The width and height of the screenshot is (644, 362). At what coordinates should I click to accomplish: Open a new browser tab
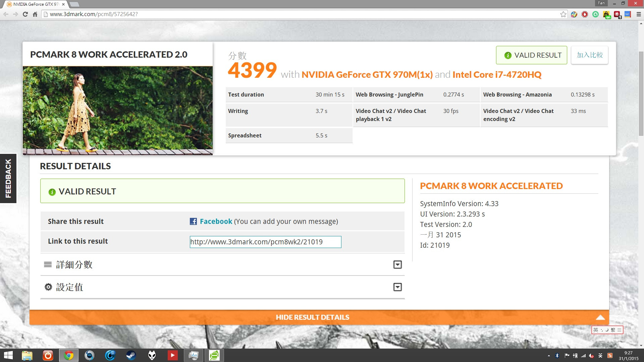pyautogui.click(x=74, y=4)
